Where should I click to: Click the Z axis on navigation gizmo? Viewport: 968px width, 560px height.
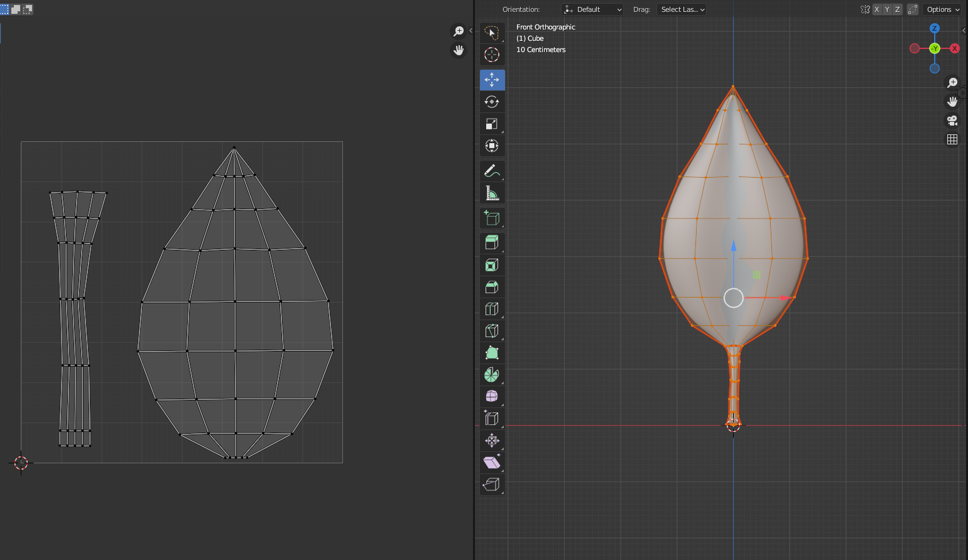pyautogui.click(x=935, y=28)
